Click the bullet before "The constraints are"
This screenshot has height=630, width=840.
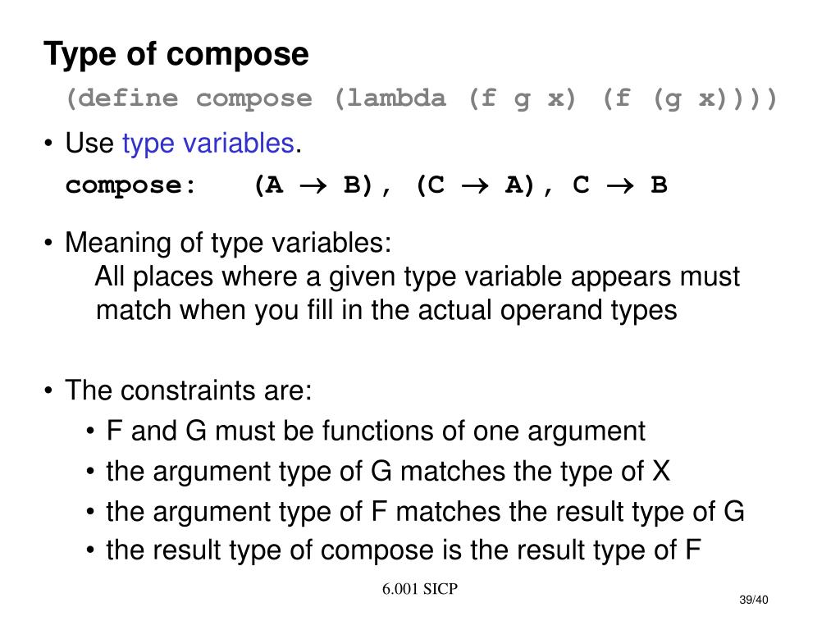tap(48, 390)
